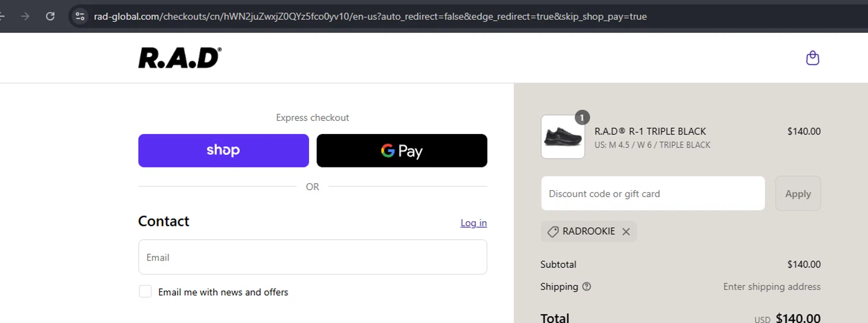Click the Total label

pos(555,318)
